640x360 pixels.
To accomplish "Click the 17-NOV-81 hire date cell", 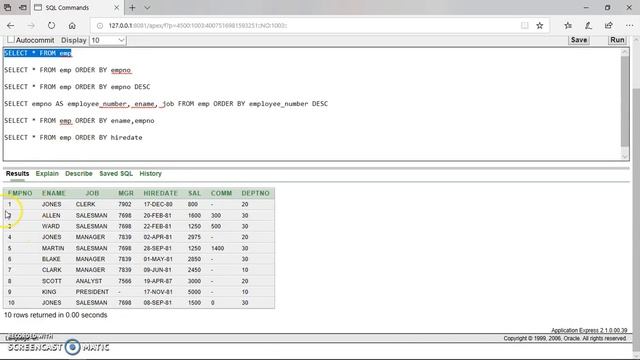I will 158,292.
